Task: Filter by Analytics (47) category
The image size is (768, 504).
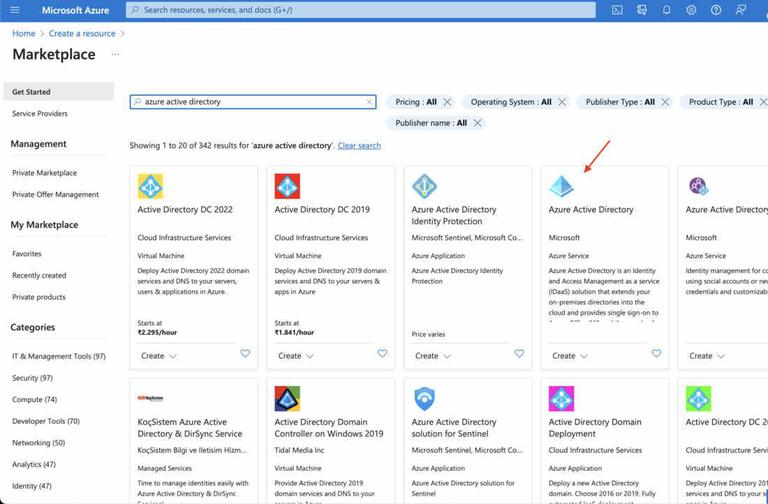Action: 34,464
